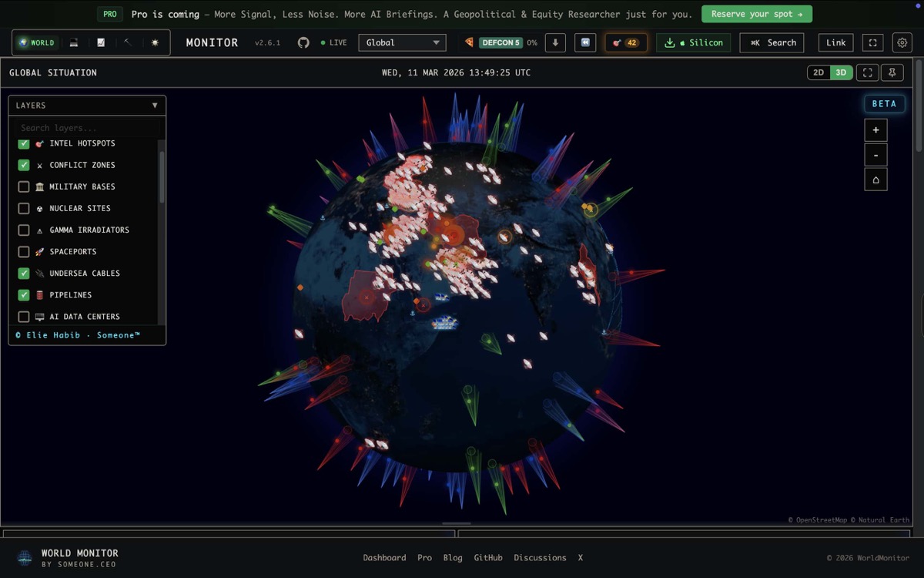Image resolution: width=924 pixels, height=578 pixels.
Task: Click the fullscreen expand icon in top toolbar
Action: coord(872,42)
